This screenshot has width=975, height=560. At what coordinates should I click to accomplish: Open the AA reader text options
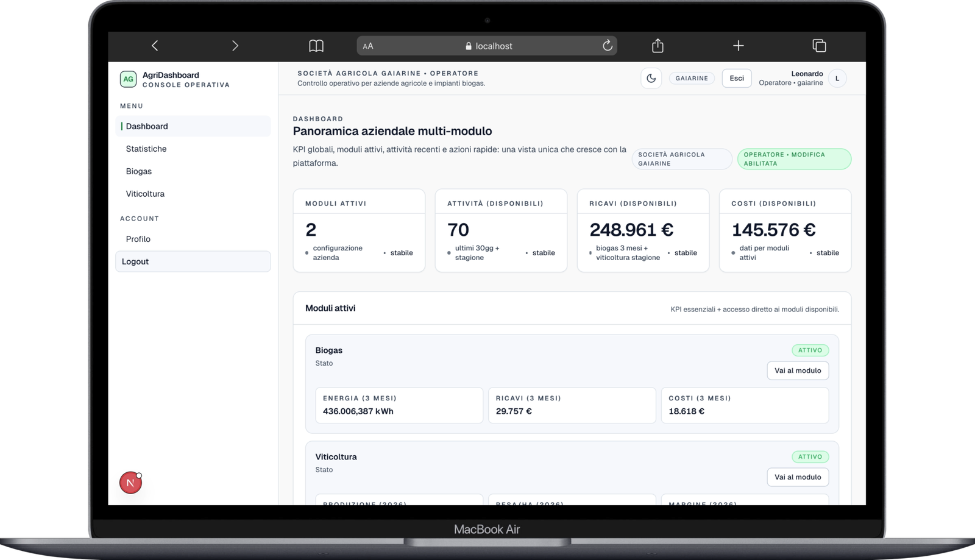(368, 46)
